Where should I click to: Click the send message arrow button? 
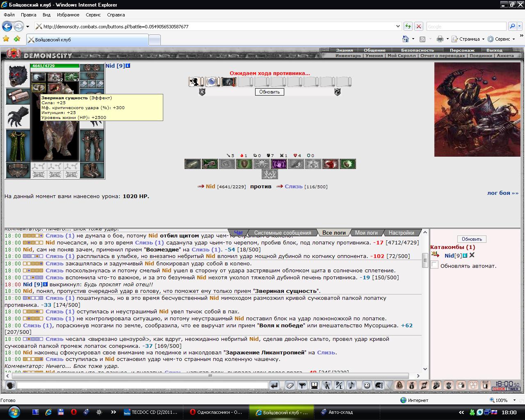[274, 386]
